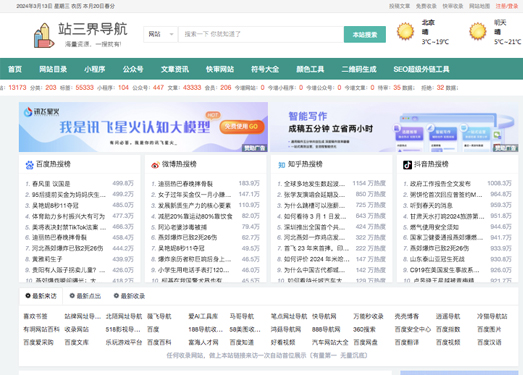Click the 爱AI工具库 site link
This screenshot has height=375, width=523.
(x=203, y=316)
